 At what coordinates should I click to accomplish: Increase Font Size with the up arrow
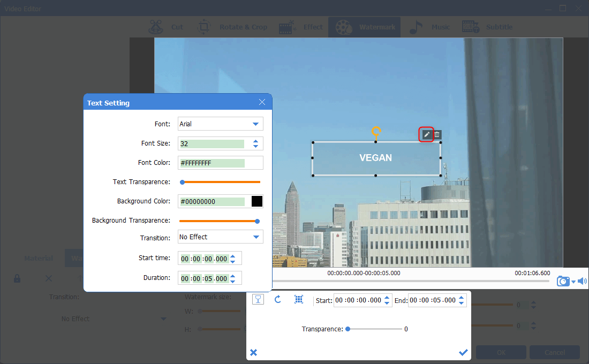[x=256, y=141]
